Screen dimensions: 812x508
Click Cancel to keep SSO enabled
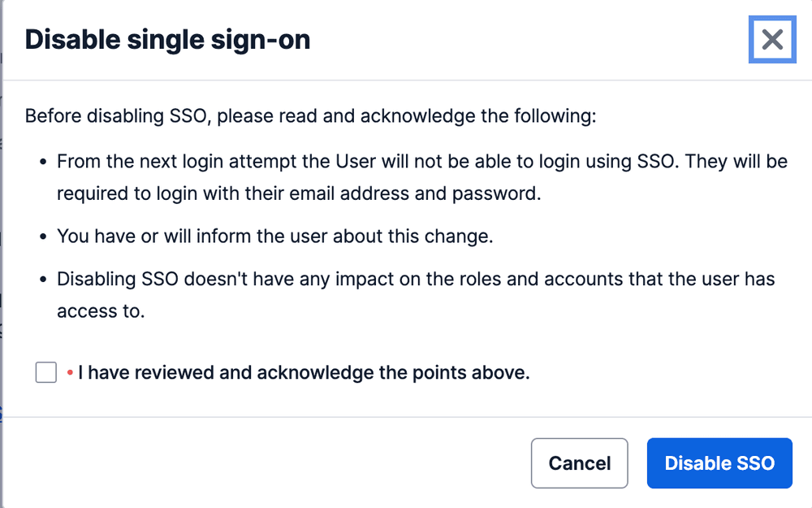pos(579,462)
